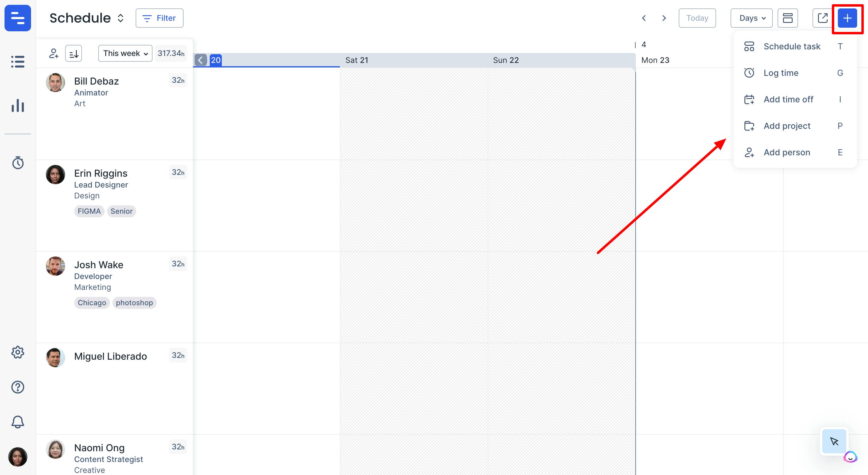Toggle the bar chart analytics icon
868x475 pixels.
17,106
